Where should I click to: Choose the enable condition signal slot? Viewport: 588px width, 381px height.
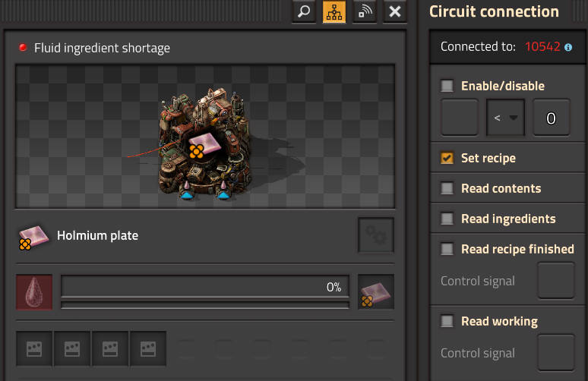pyautogui.click(x=460, y=118)
